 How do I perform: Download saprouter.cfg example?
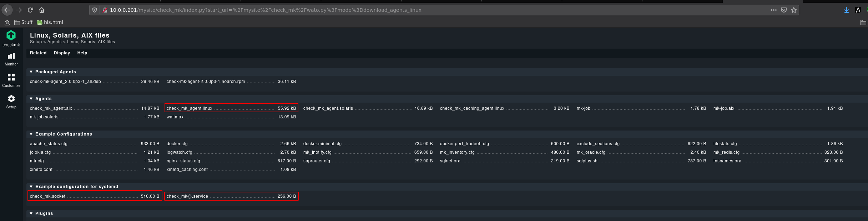[317, 161]
